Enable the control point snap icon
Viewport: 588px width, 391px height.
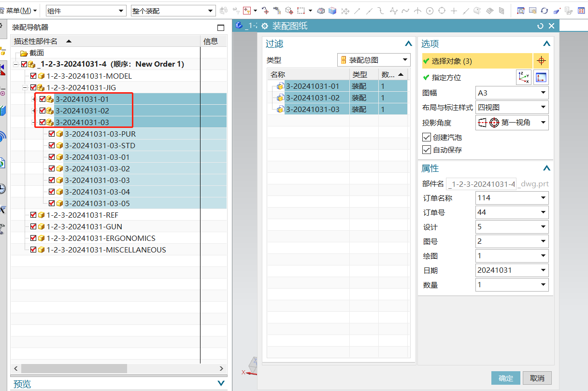coord(381,11)
